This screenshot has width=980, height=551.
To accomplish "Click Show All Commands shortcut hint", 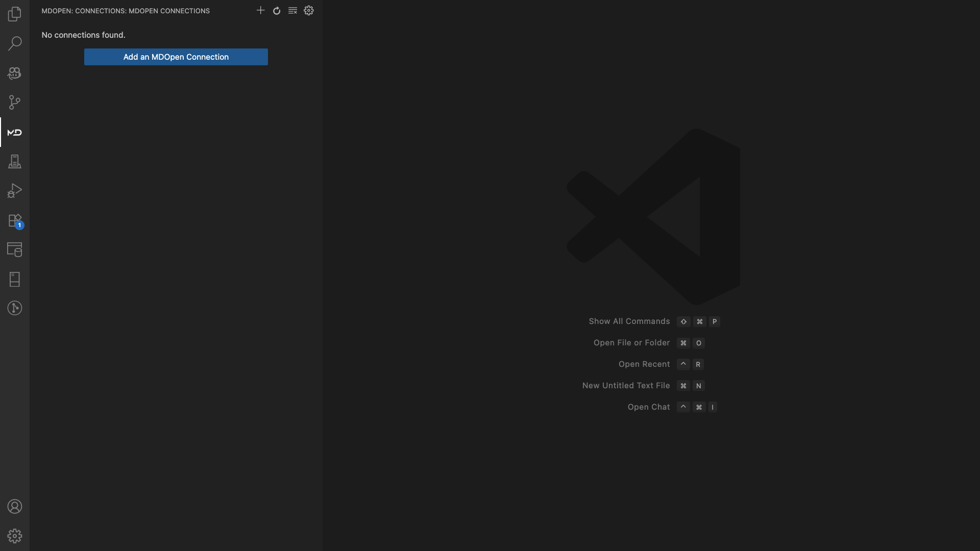I will tap(629, 321).
